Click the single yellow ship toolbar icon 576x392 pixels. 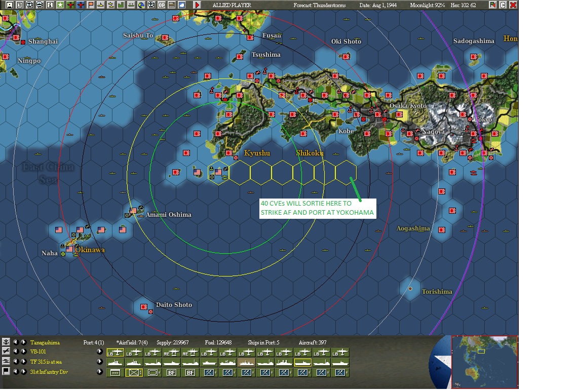point(100,5)
